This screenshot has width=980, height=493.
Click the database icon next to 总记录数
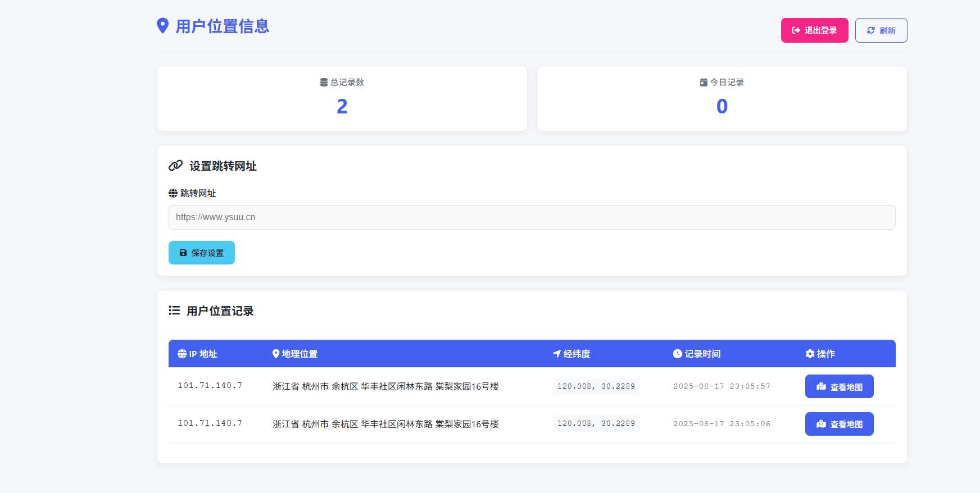324,83
